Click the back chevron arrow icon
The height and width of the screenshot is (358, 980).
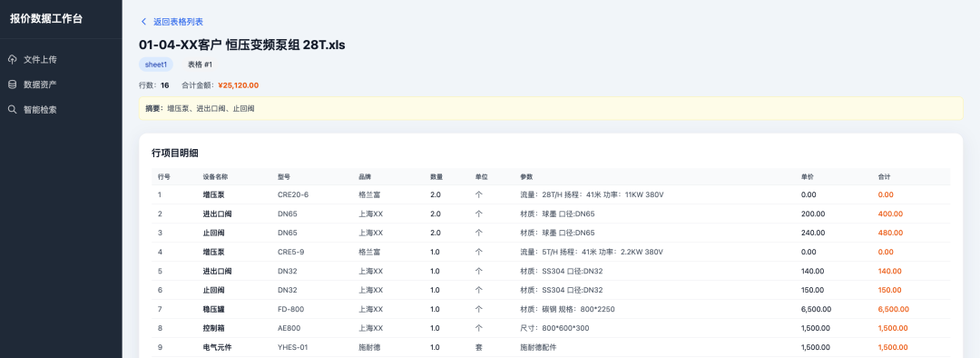pos(143,22)
